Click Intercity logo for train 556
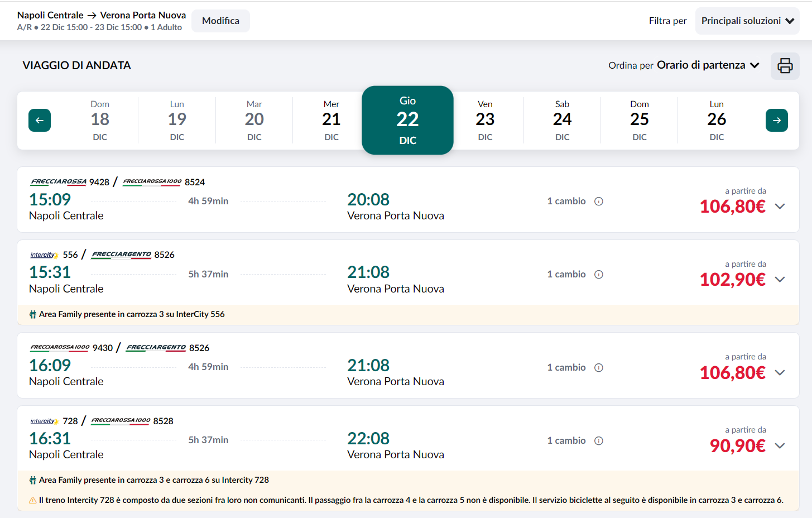 pyautogui.click(x=44, y=255)
